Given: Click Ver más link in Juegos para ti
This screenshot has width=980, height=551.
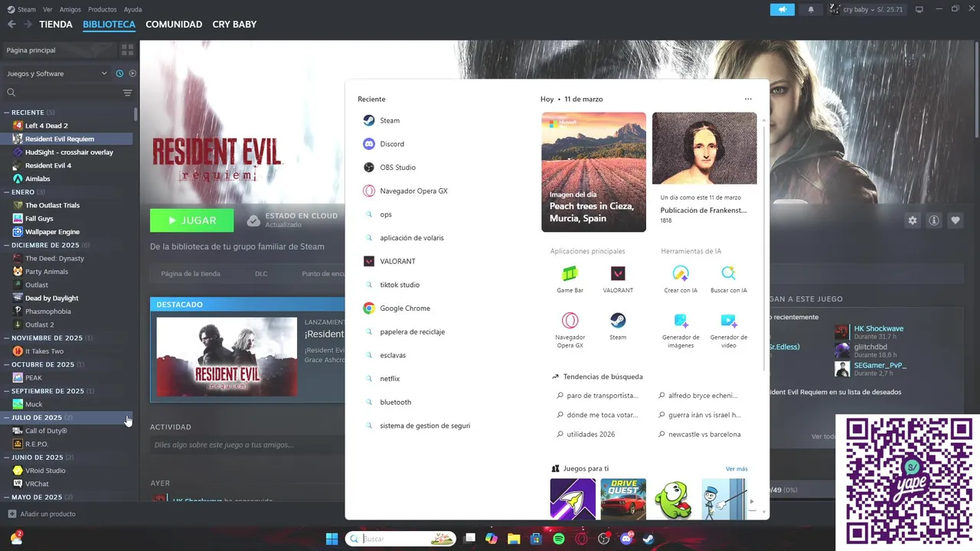Looking at the screenshot, I should (737, 469).
